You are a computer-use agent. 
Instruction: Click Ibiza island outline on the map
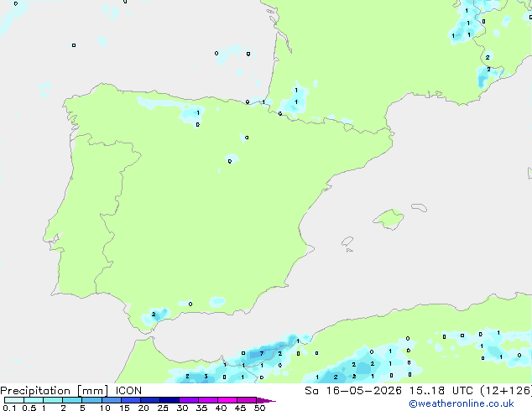coord(347,242)
